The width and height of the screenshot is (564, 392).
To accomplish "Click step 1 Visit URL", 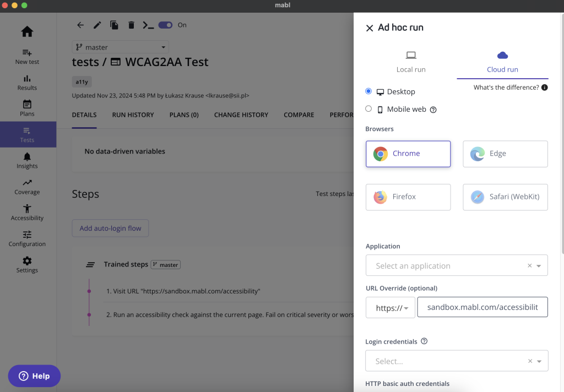I will click(x=183, y=291).
